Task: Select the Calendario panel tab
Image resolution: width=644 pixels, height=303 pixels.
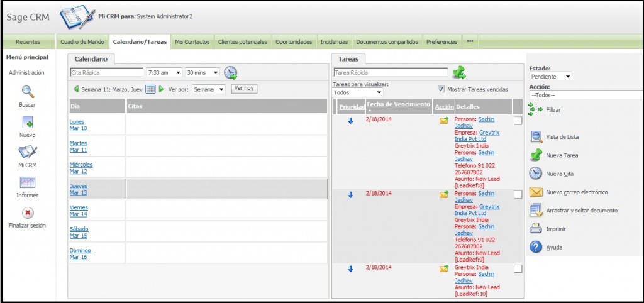Action: [91, 58]
